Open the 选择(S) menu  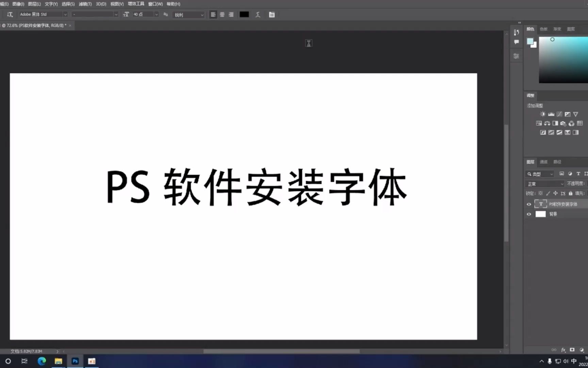[68, 4]
